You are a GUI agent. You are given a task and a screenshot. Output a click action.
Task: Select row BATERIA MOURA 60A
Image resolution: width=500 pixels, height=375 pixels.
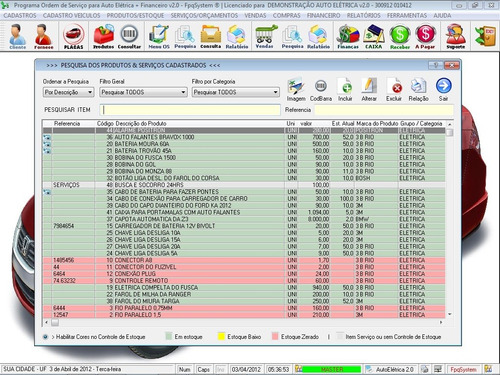pos(244,144)
